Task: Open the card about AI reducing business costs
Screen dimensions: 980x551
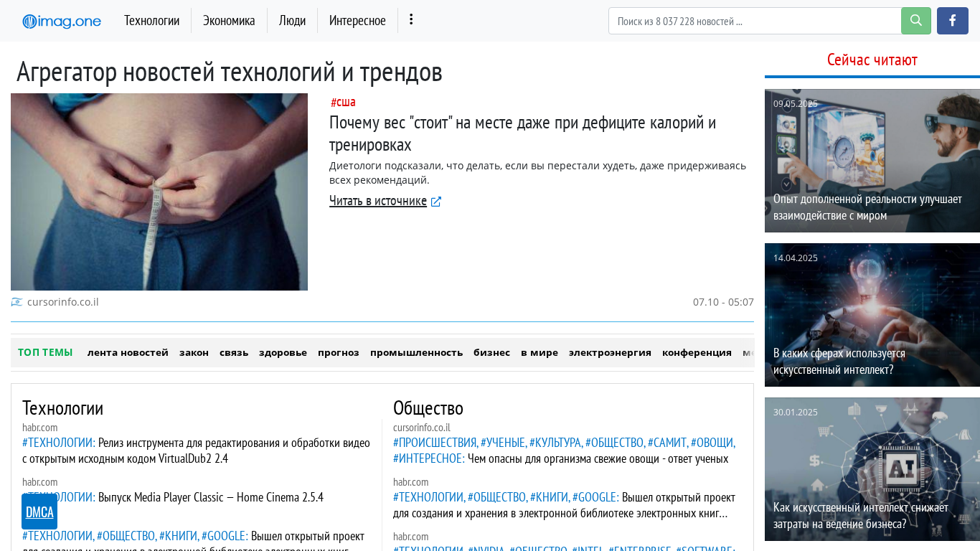Action: (872, 469)
